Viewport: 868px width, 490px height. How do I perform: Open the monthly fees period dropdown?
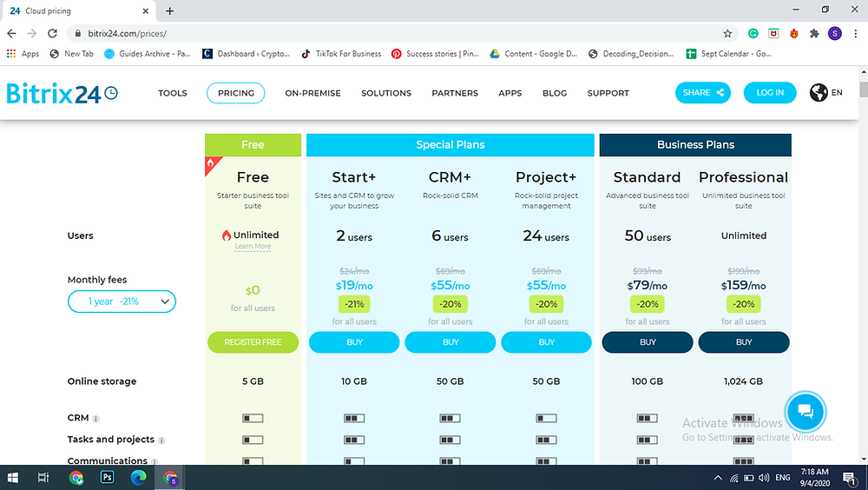122,301
